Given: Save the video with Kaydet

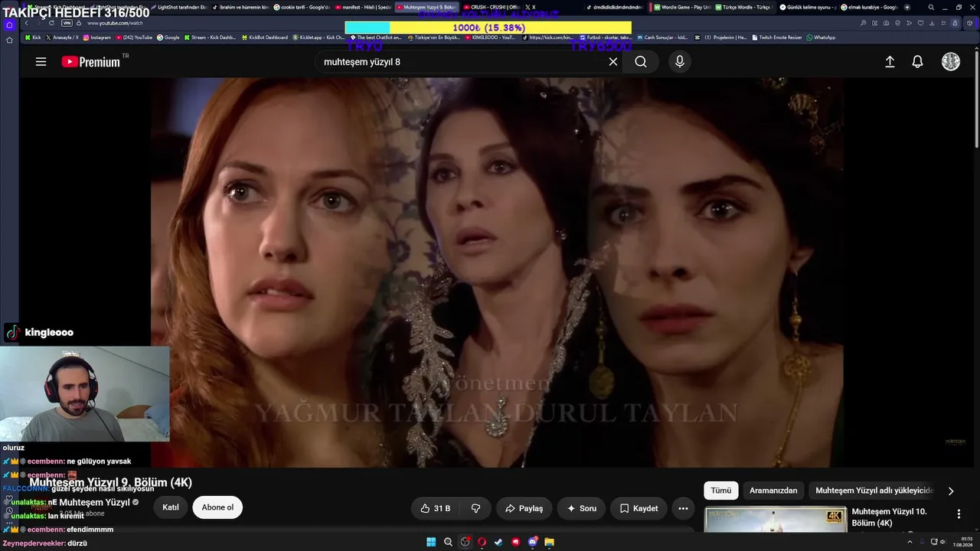Looking at the screenshot, I should [639, 508].
